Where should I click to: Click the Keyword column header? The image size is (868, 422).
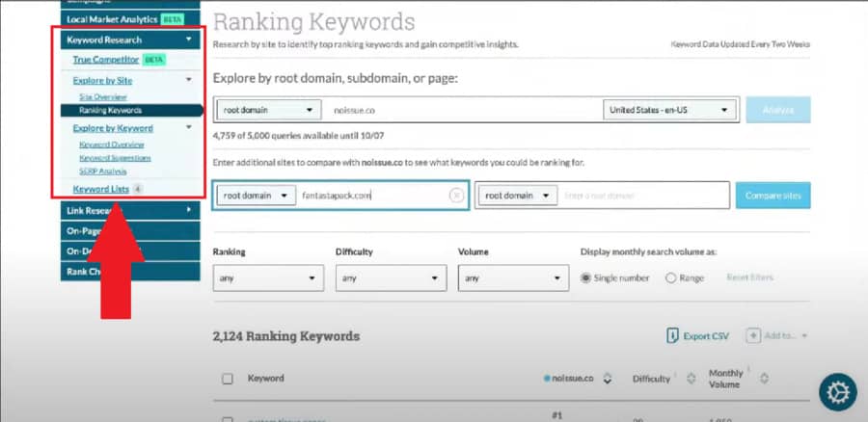pos(266,379)
